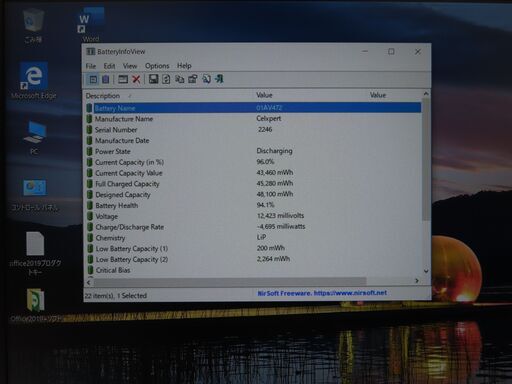The height and width of the screenshot is (384, 512).
Task: Click the vertical scrollbar up arrow
Action: (x=426, y=94)
